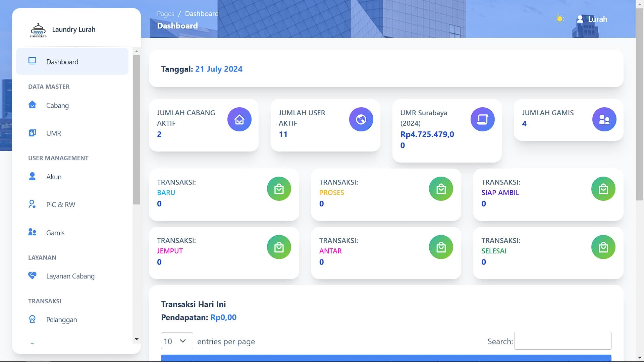Select the Cabang icon in the sidebar
This screenshot has width=644, height=362.
click(32, 105)
